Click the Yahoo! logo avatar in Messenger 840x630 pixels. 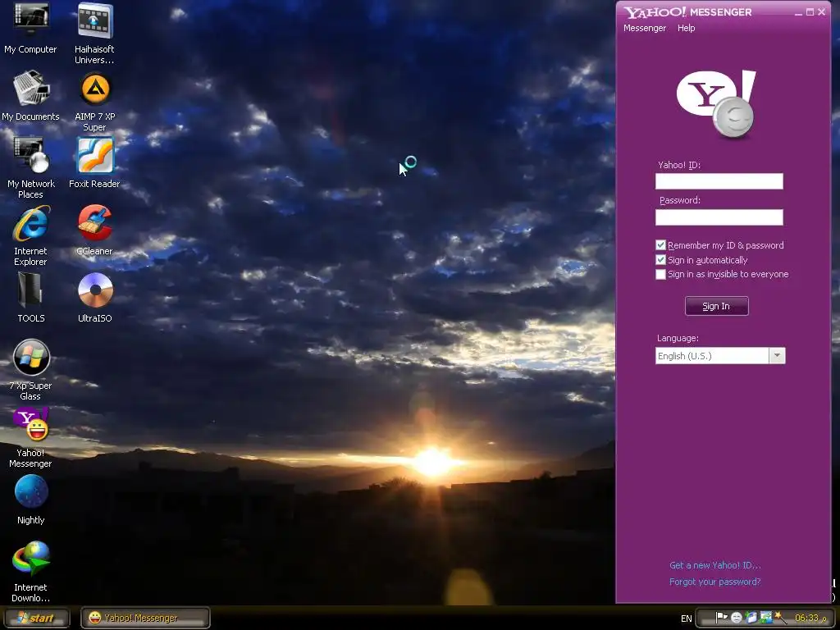716,103
